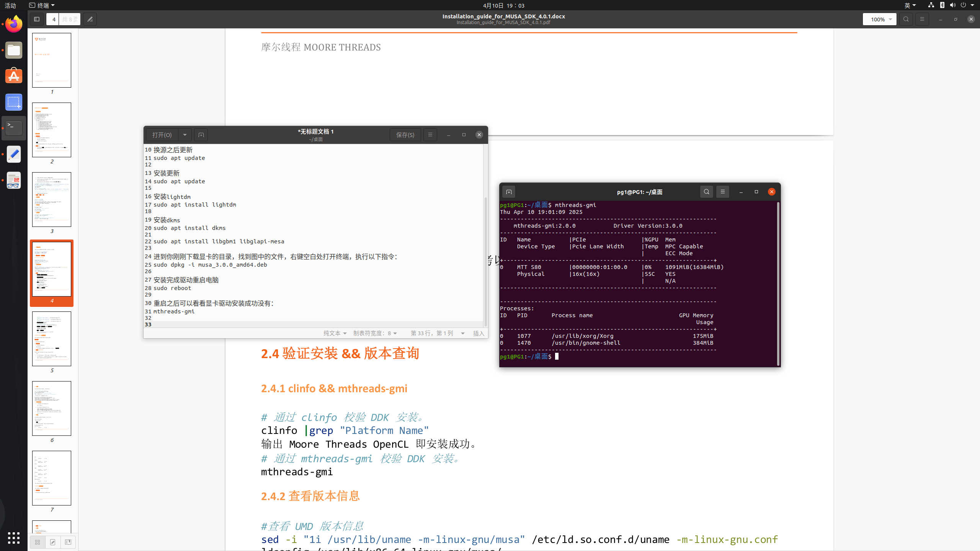Switch to Terminal from the dock

click(14, 128)
